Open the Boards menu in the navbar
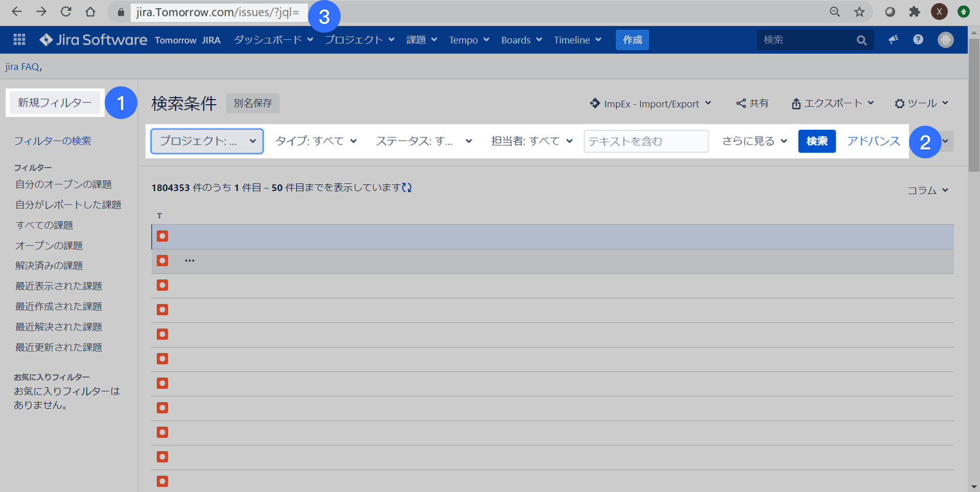Screen dimensions: 980x492 (521, 40)
